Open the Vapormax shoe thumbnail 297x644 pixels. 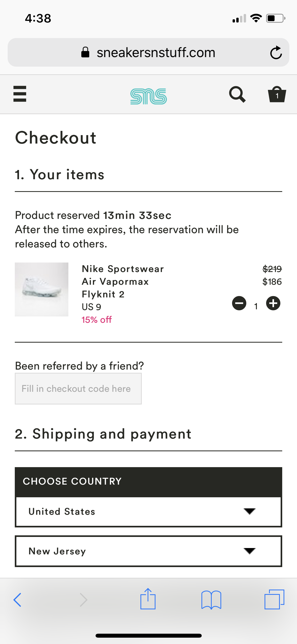click(x=42, y=289)
